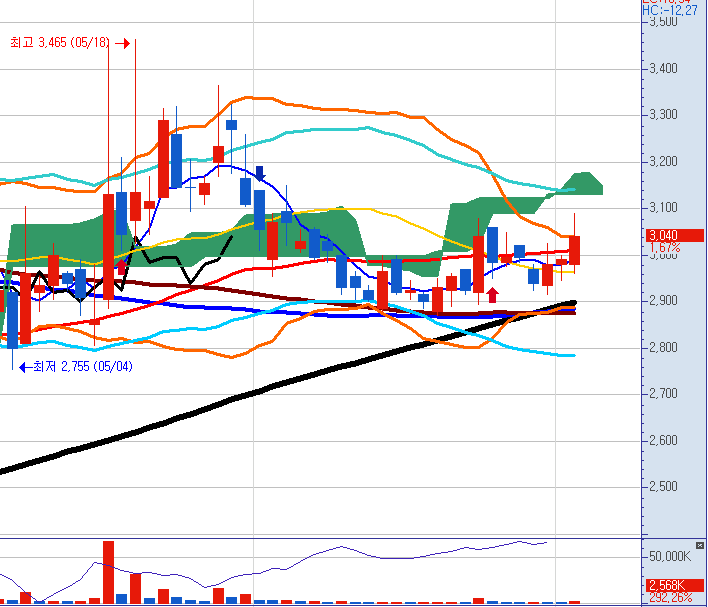Click the 50,000K volume axis label
This screenshot has height=607, width=708.
(x=670, y=556)
